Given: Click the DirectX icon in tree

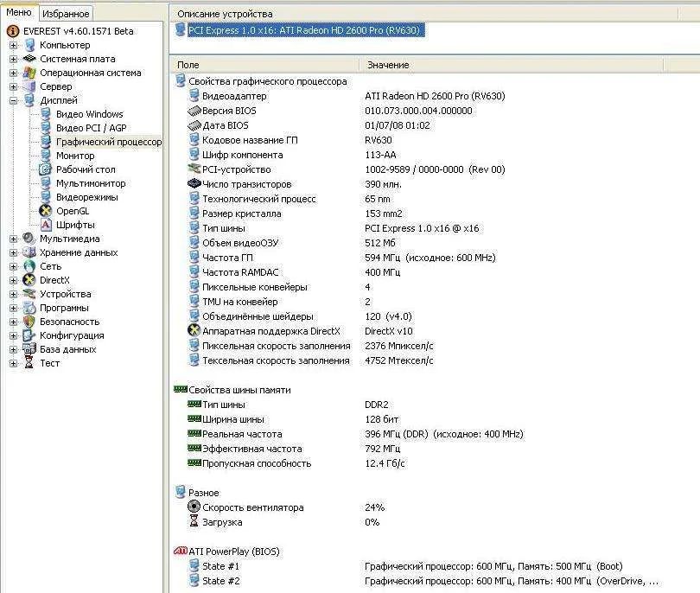Looking at the screenshot, I should pyautogui.click(x=29, y=280).
